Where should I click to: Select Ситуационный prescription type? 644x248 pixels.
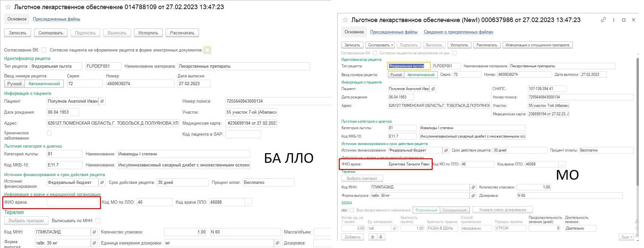[x=455, y=210]
